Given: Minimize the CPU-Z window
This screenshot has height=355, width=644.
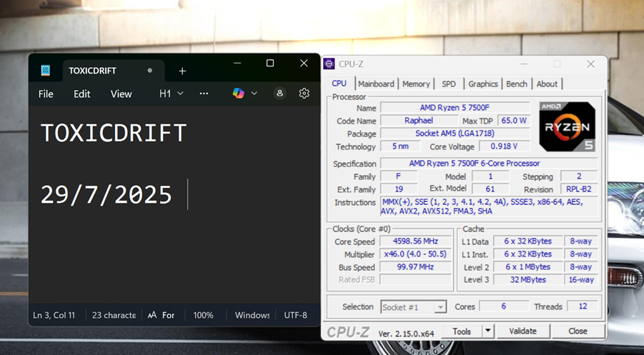Looking at the screenshot, I should [524, 64].
